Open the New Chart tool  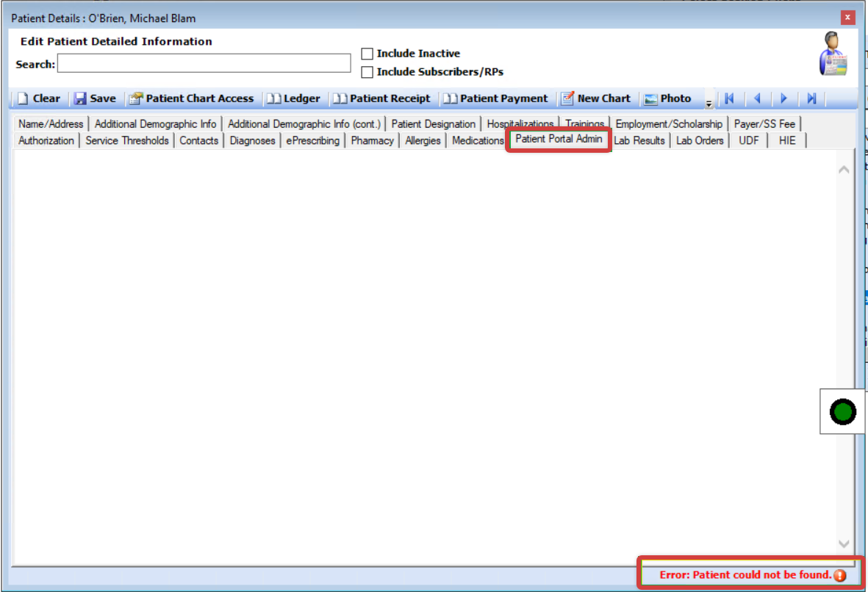pos(596,98)
